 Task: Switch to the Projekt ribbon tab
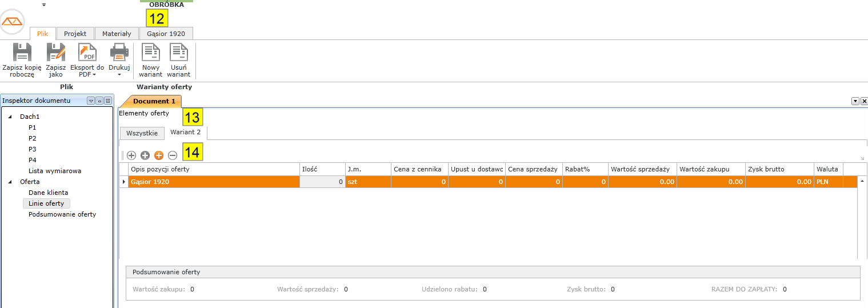pos(75,34)
